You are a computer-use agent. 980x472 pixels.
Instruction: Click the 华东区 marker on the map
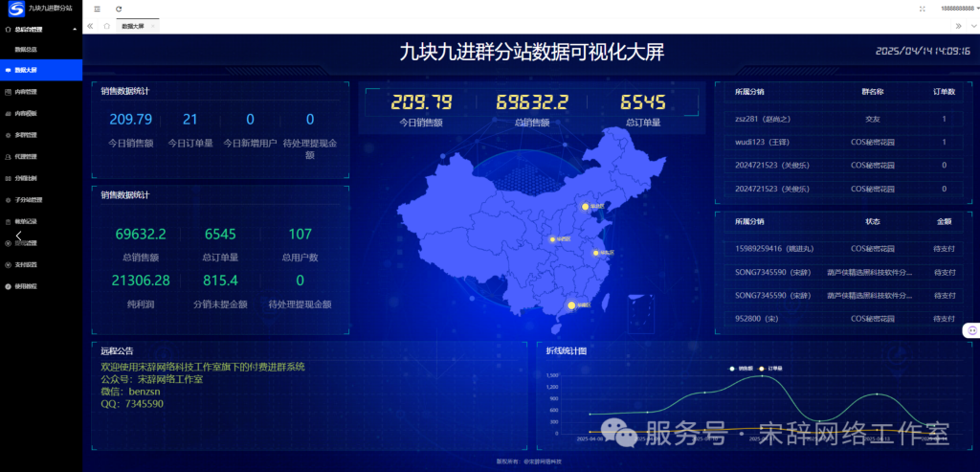click(x=596, y=253)
